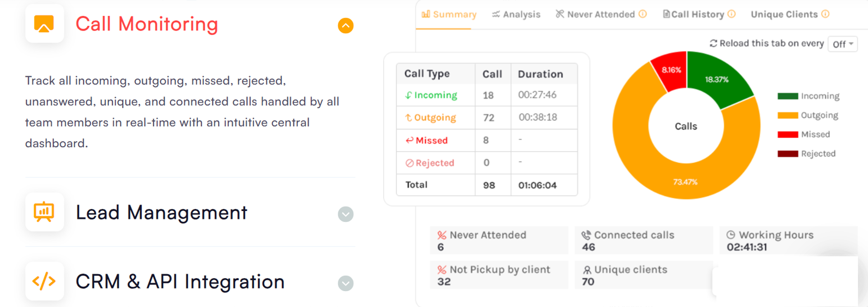The width and height of the screenshot is (868, 307).
Task: Click the Not Pickup by client card
Action: [499, 275]
